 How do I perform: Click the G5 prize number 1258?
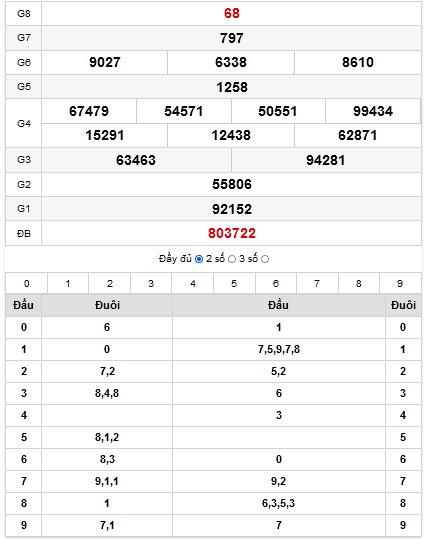click(231, 87)
